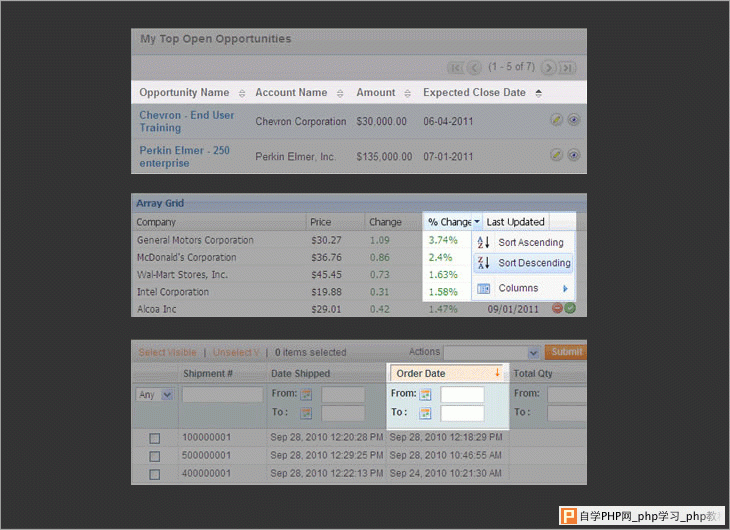Click Order Date To input field
This screenshot has width=730, height=530.
462,413
